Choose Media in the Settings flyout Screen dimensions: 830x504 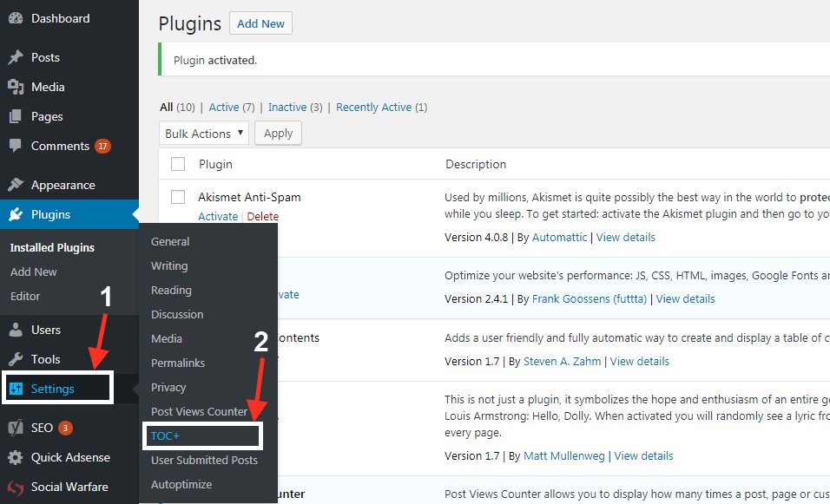(166, 339)
